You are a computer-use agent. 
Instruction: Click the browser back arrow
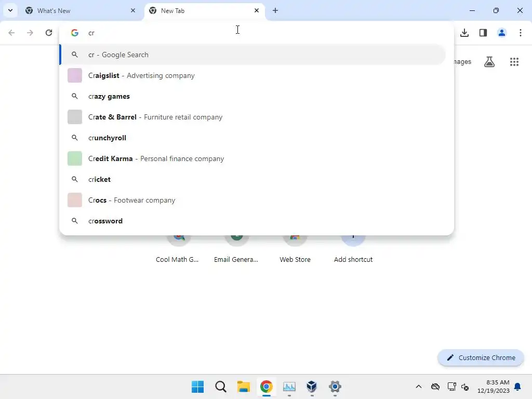coord(11,33)
